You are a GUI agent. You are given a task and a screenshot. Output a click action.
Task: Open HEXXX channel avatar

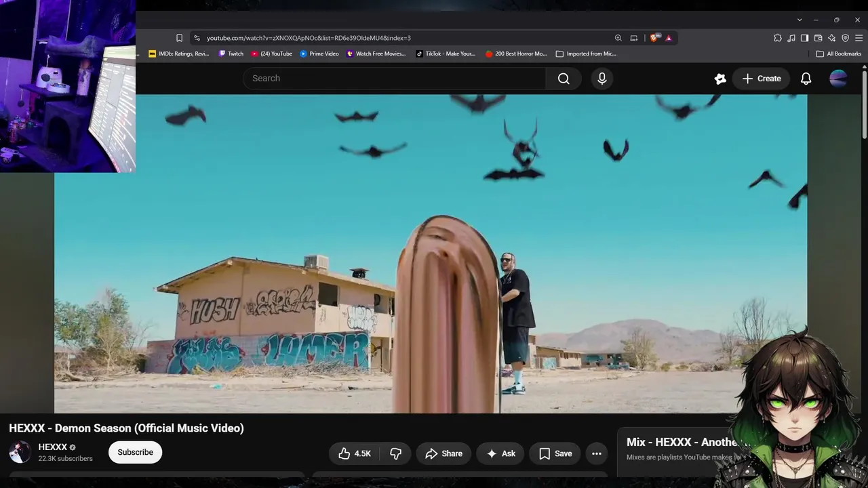point(20,452)
